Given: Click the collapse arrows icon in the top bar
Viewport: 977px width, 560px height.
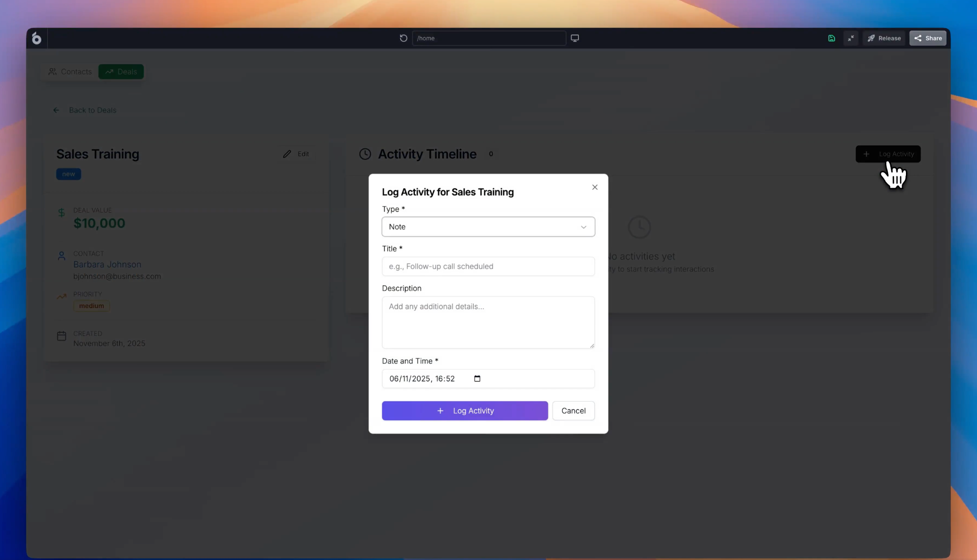Looking at the screenshot, I should pyautogui.click(x=851, y=38).
